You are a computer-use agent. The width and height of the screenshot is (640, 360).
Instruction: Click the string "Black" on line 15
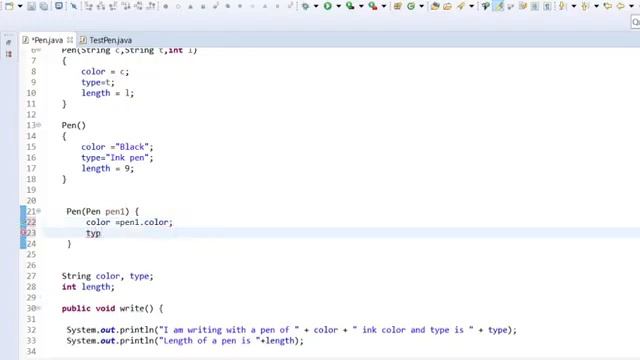pos(132,147)
